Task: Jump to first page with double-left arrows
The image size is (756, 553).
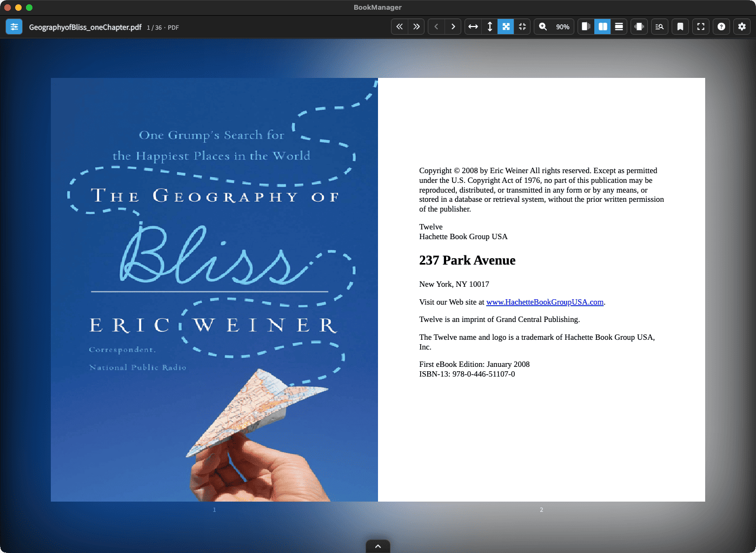Action: click(x=400, y=27)
